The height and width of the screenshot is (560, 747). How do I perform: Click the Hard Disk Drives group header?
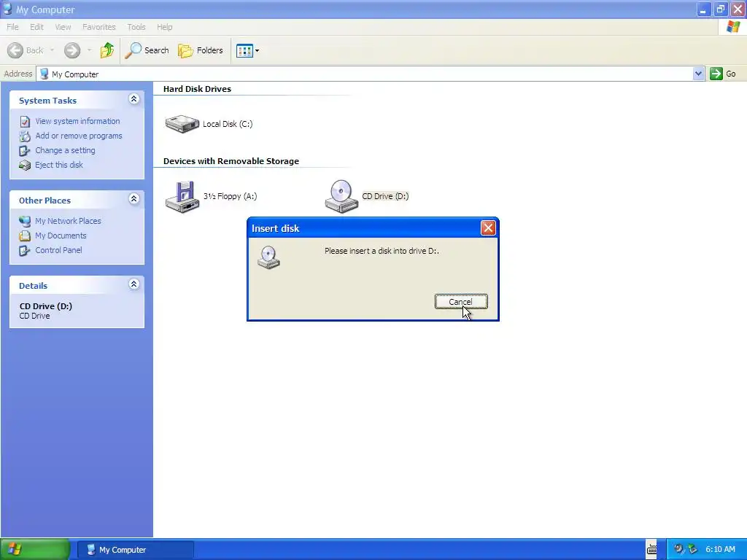click(x=197, y=89)
